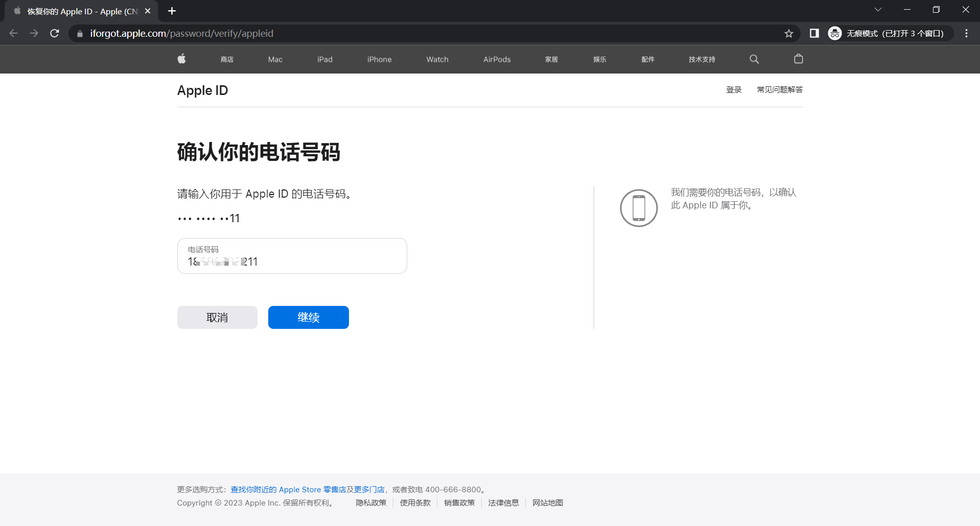
Task: Click the blue 继续 button
Action: [309, 318]
